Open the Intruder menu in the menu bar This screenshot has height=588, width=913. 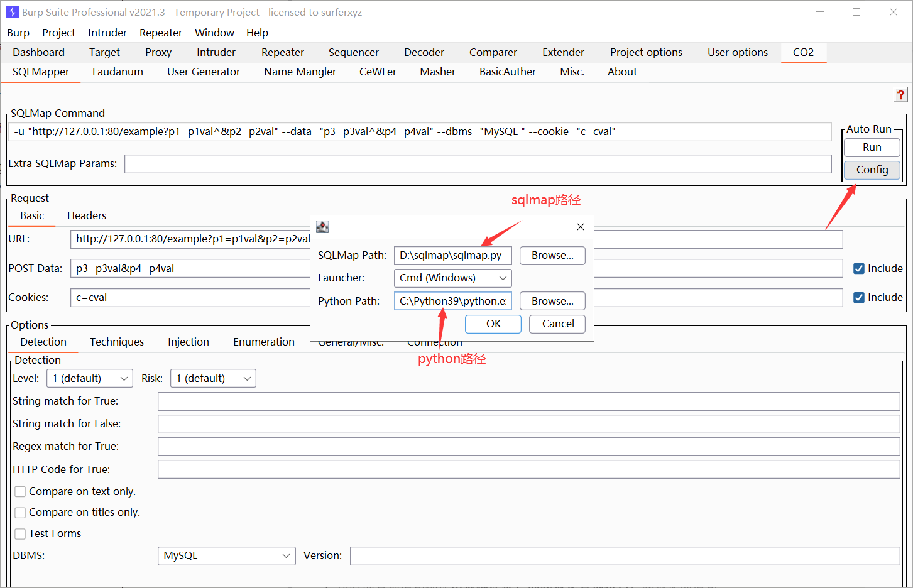(107, 33)
